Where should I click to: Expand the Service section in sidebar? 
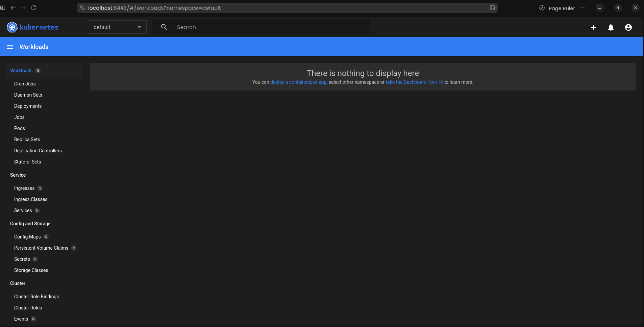(18, 175)
